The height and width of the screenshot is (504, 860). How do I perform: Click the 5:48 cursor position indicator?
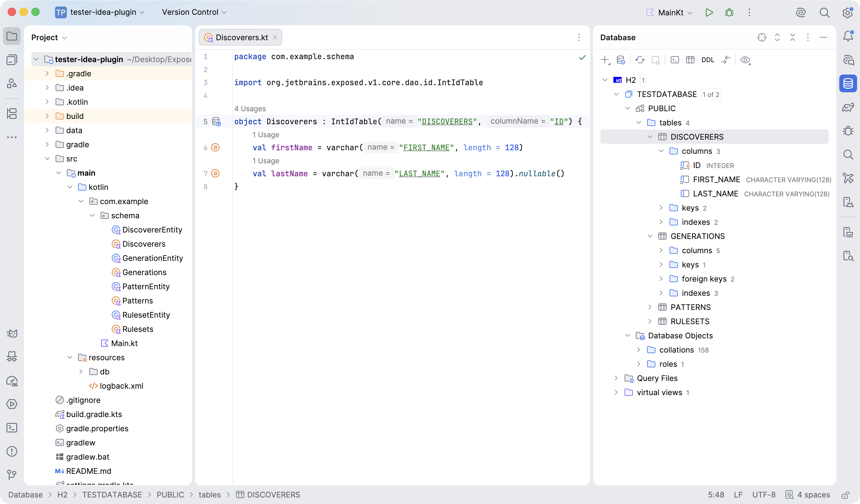[x=716, y=495]
